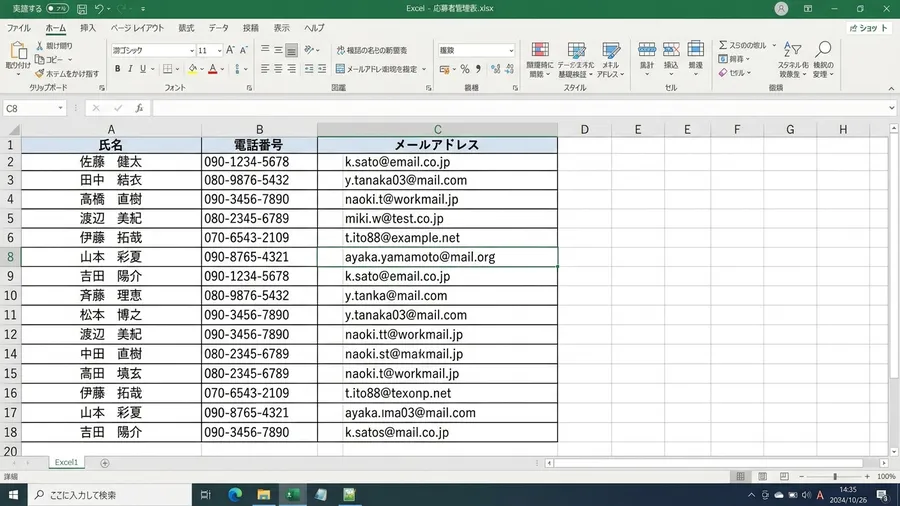Decrease font size with smaller A
The width and height of the screenshot is (900, 506).
click(x=243, y=50)
